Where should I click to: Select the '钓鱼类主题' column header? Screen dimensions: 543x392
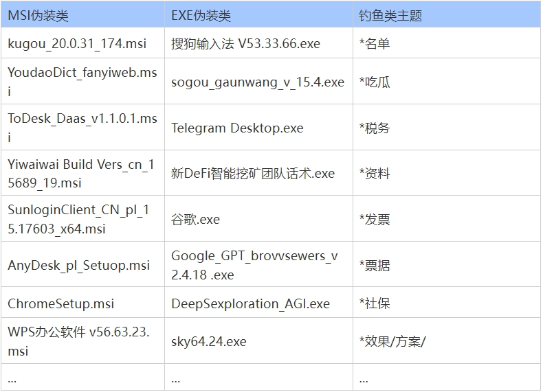tap(447, 14)
